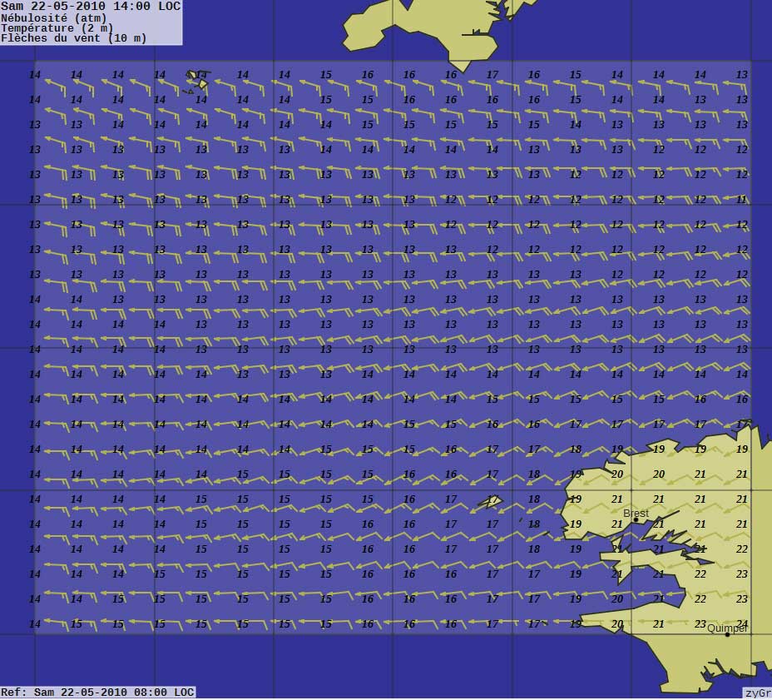Click the Quimper city marker dot

point(727,635)
